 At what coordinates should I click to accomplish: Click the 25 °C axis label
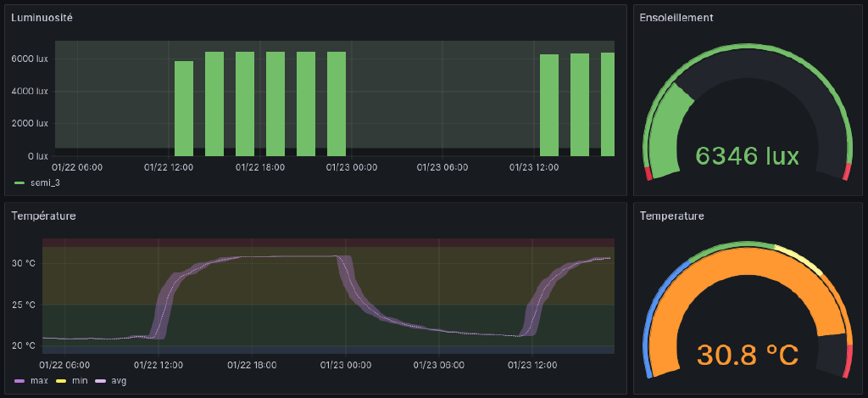(x=23, y=305)
